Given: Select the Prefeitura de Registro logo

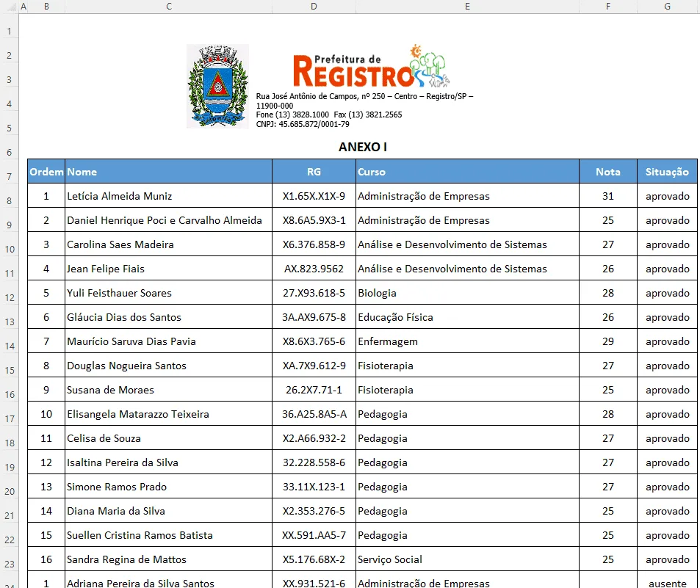Looking at the screenshot, I should [x=371, y=66].
